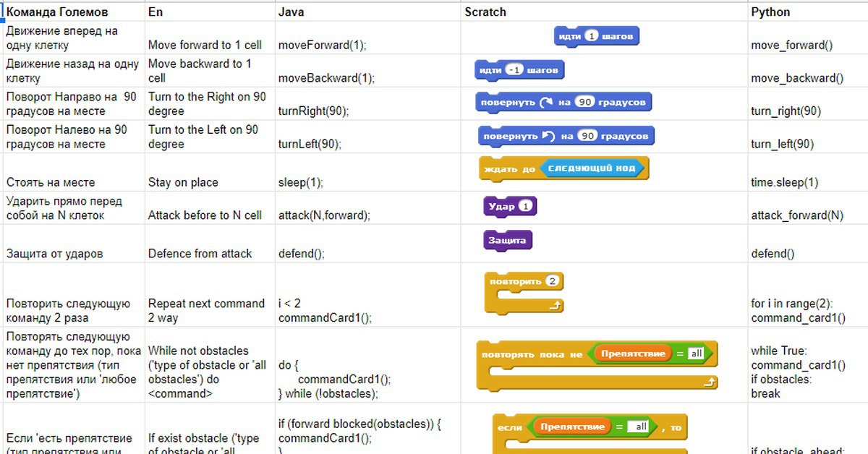Select cell 'turnLeft(90);'

[367, 137]
